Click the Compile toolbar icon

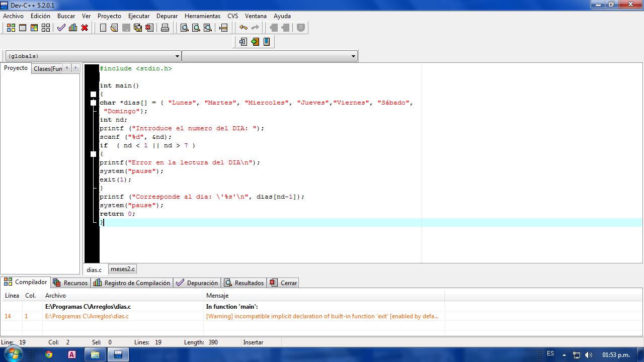pos(11,28)
